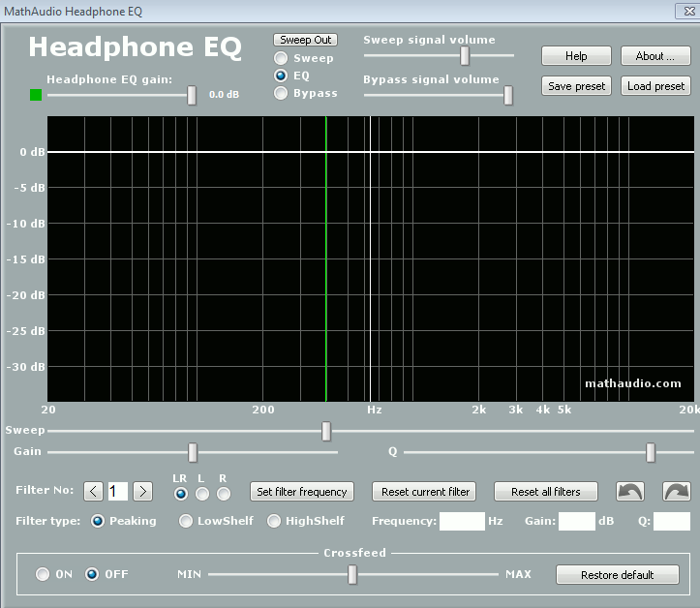This screenshot has height=608, width=700.
Task: Click Save preset
Action: tap(576, 86)
